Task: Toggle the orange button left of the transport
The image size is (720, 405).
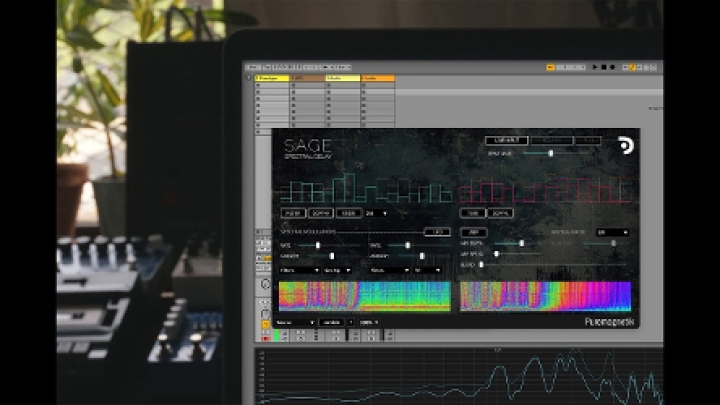Action: coord(550,68)
